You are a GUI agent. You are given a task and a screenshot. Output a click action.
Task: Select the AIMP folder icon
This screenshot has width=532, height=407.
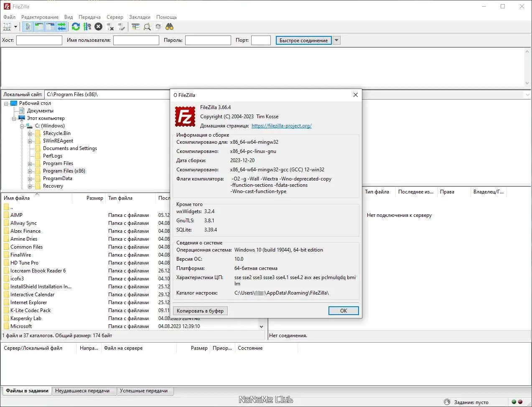coord(6,215)
